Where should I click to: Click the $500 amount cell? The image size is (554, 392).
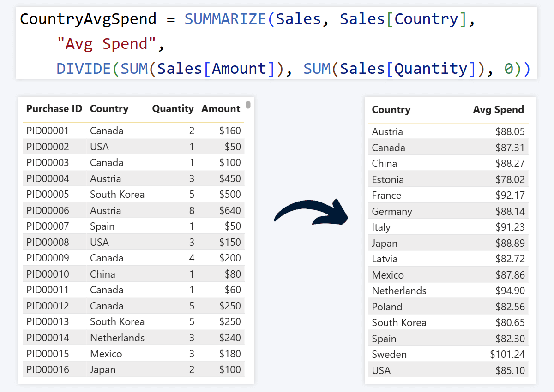(x=230, y=195)
